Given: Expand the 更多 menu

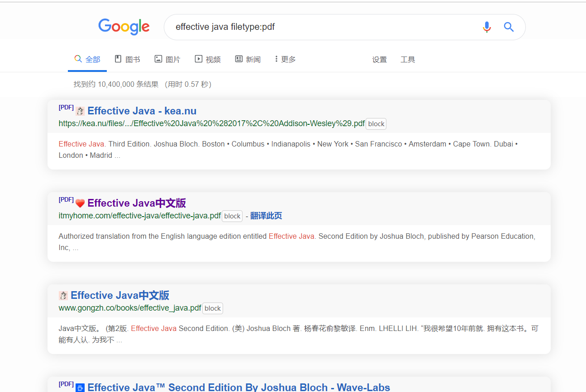Looking at the screenshot, I should click(x=285, y=59).
